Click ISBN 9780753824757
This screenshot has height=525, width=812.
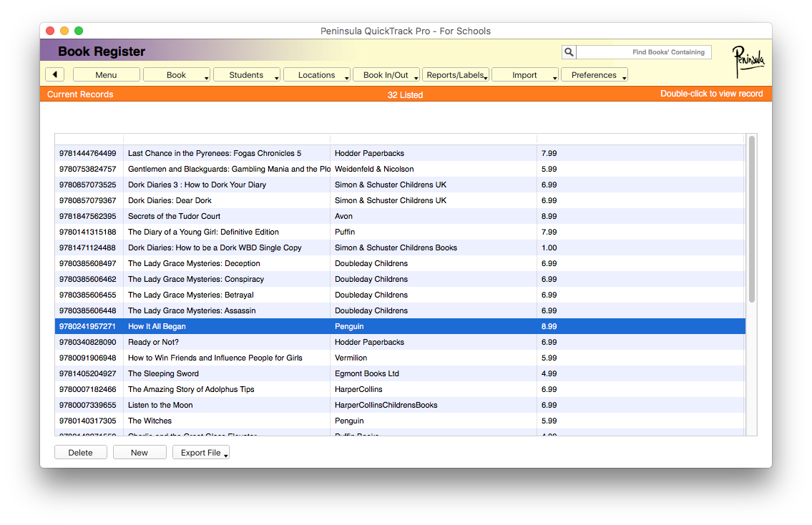coord(87,169)
